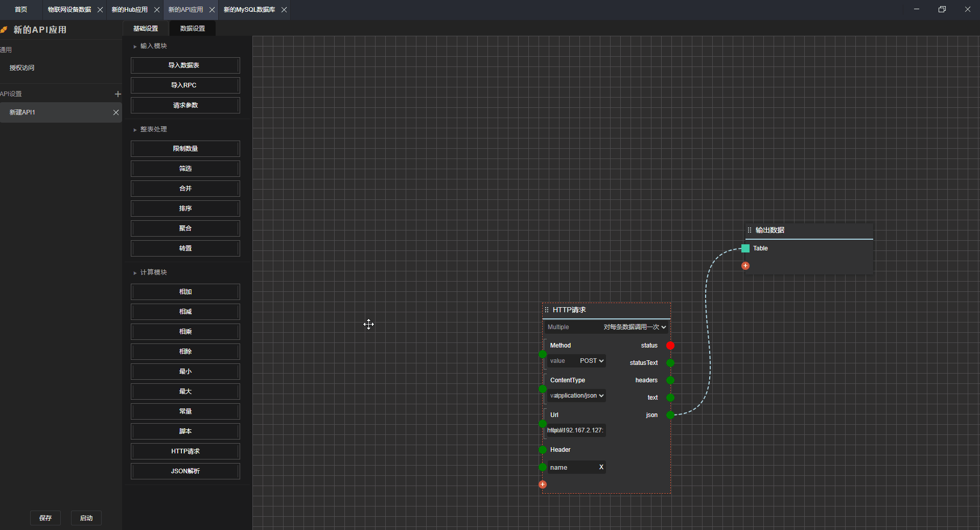Click the teal Table input port
The height and width of the screenshot is (530, 980).
[745, 248]
